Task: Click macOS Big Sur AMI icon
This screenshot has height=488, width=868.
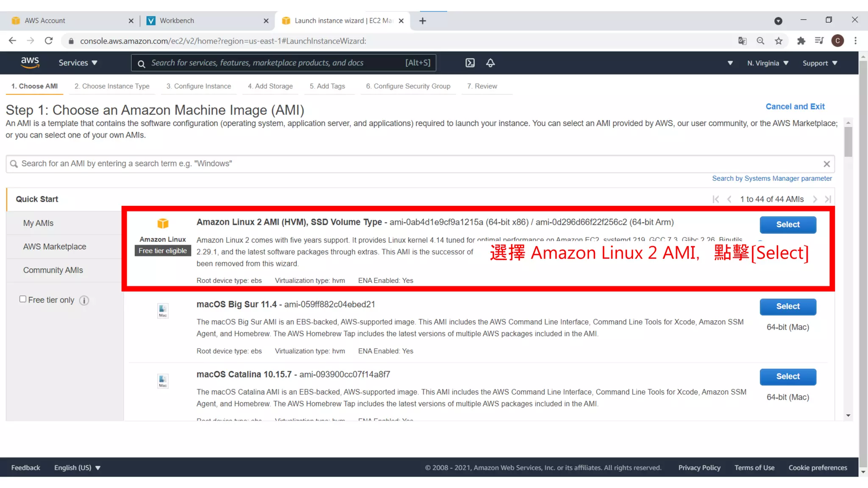Action: pos(163,311)
